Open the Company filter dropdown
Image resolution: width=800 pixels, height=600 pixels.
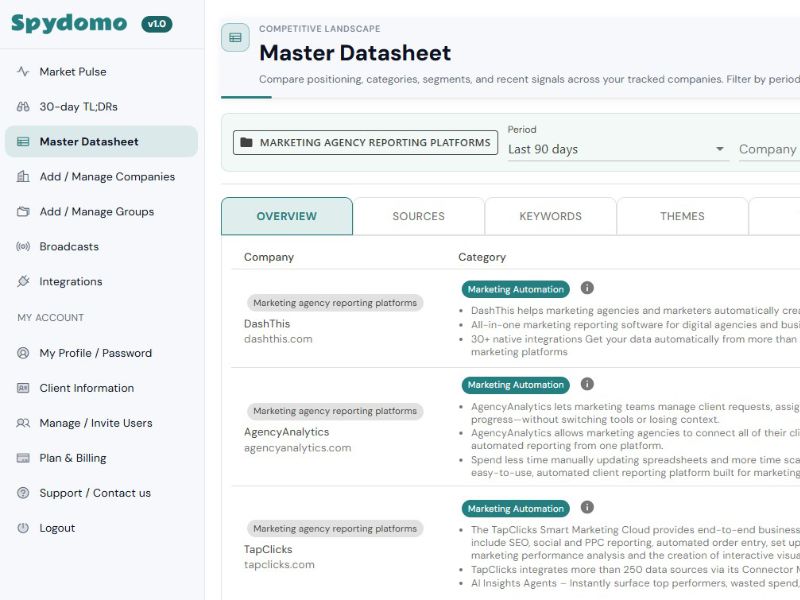click(x=769, y=149)
